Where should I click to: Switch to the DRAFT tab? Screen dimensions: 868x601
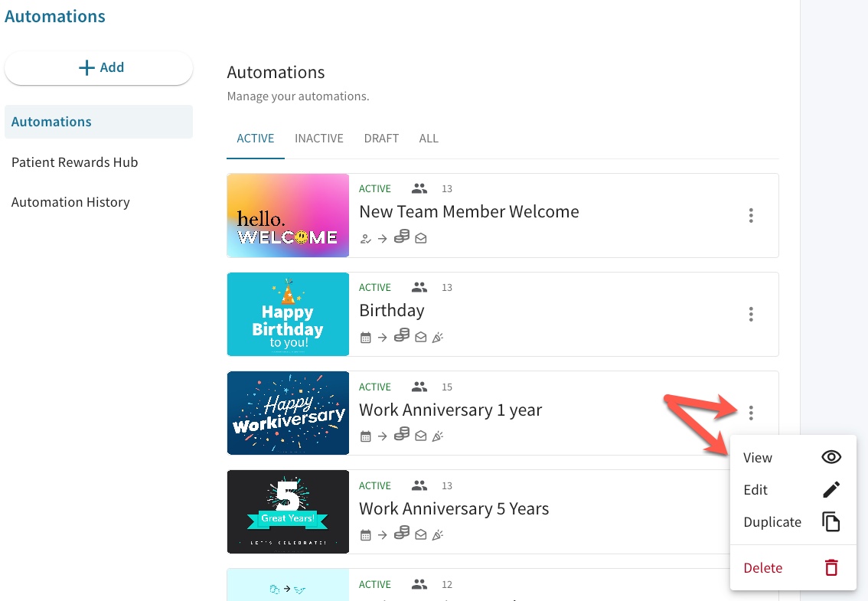(x=381, y=139)
